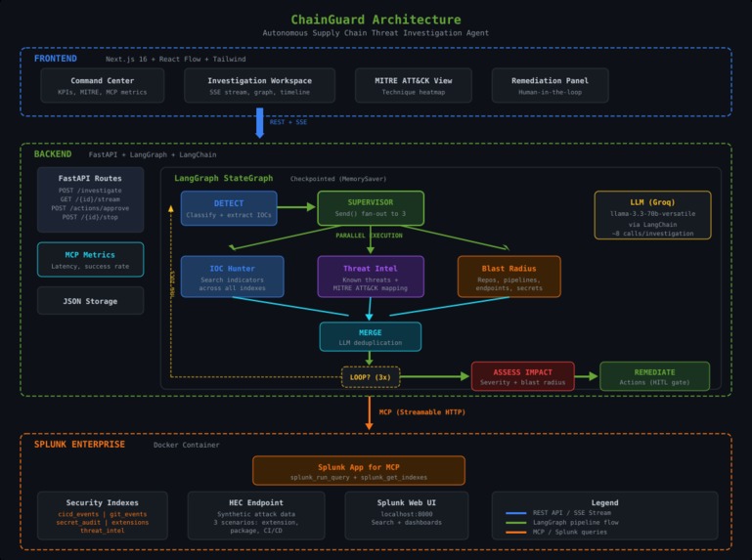
Task: Click the MERGE node
Action: tap(371, 336)
